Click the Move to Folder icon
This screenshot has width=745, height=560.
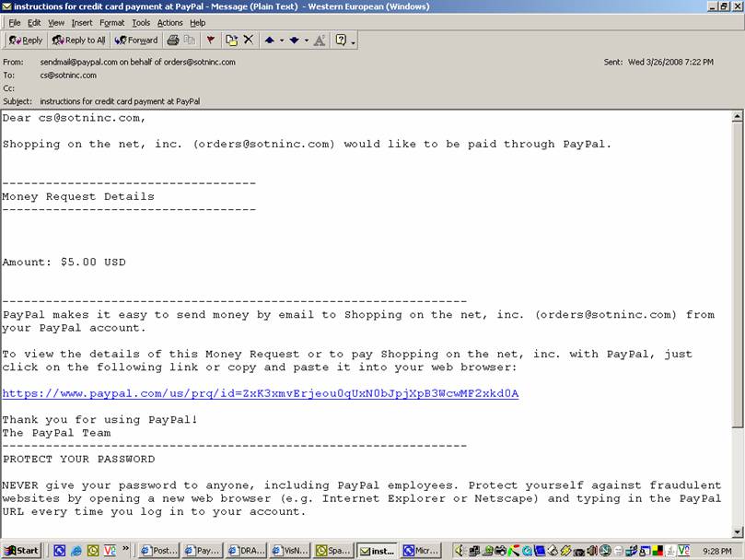pos(232,41)
